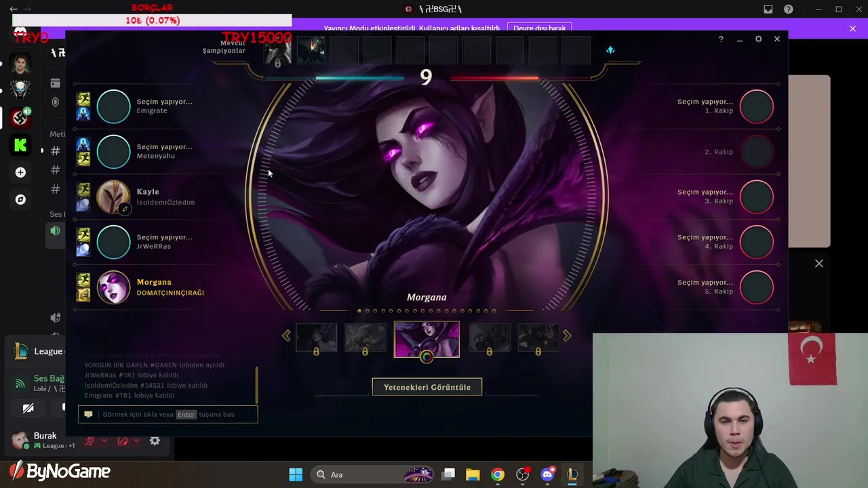Image resolution: width=868 pixels, height=488 pixels.
Task: Go back with the Discord back arrow
Action: coord(14,9)
